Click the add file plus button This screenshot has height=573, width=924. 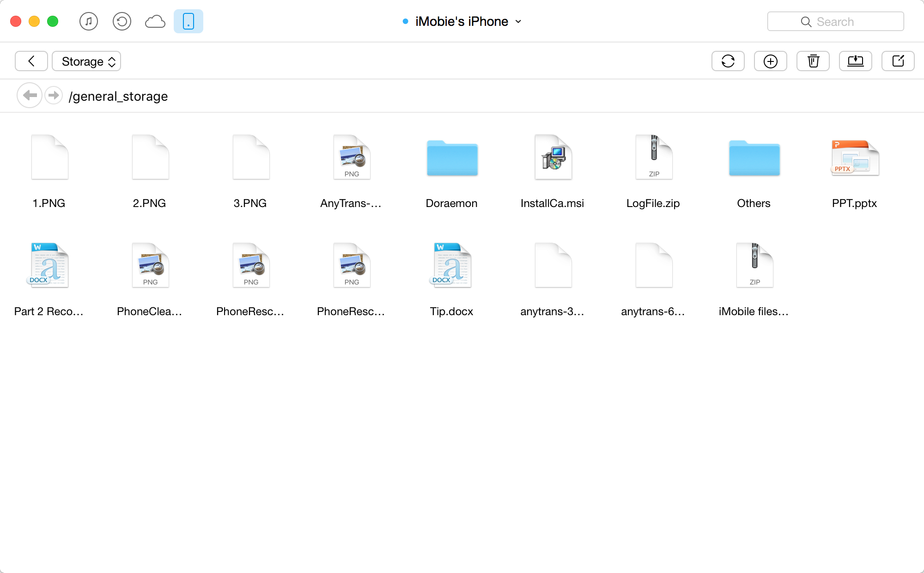(x=771, y=61)
